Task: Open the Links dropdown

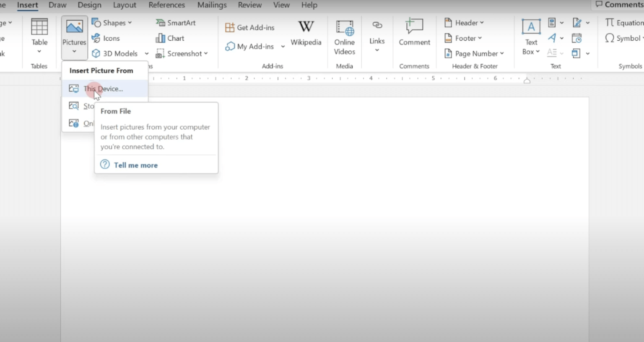Action: pyautogui.click(x=377, y=37)
